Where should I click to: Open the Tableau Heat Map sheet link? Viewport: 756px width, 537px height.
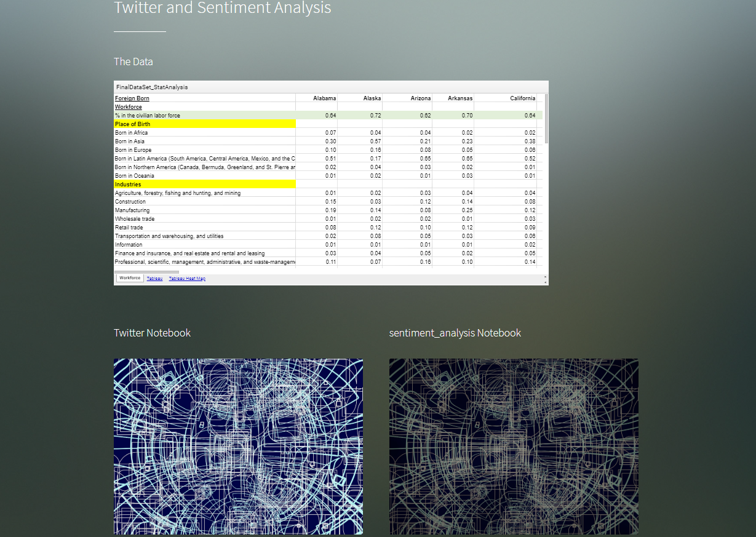coord(187,277)
